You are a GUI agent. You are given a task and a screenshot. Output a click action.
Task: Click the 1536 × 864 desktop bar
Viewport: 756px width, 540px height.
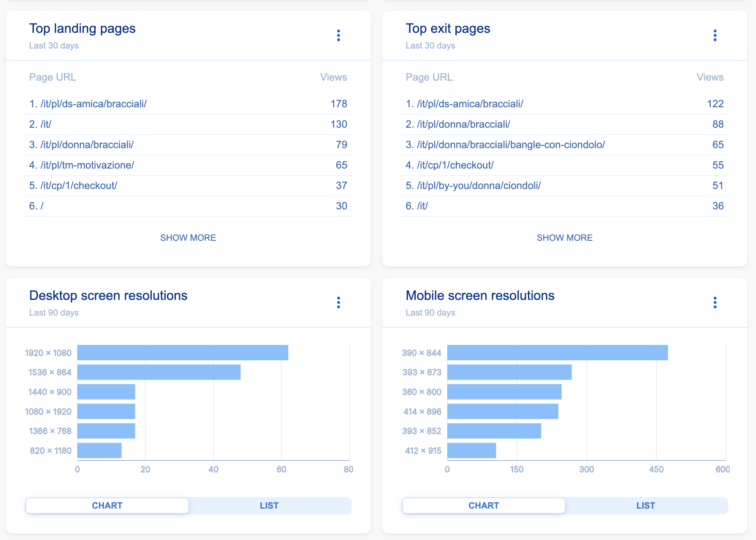159,373
